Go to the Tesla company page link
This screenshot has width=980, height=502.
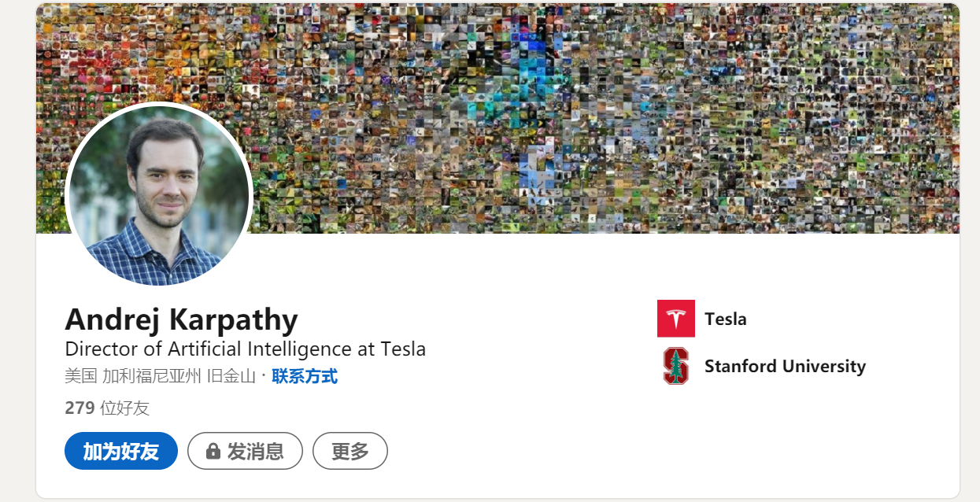726,319
